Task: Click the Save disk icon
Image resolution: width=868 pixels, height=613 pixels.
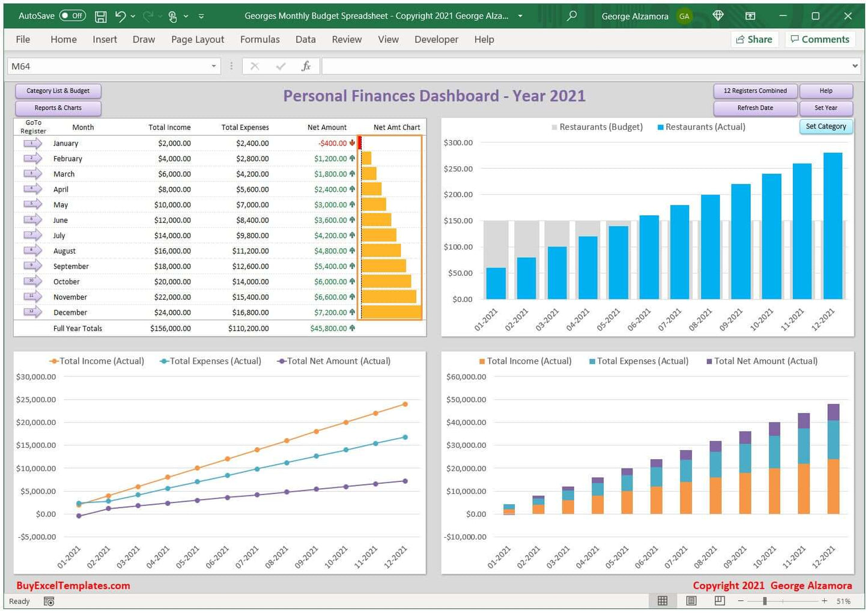Action: pos(100,16)
